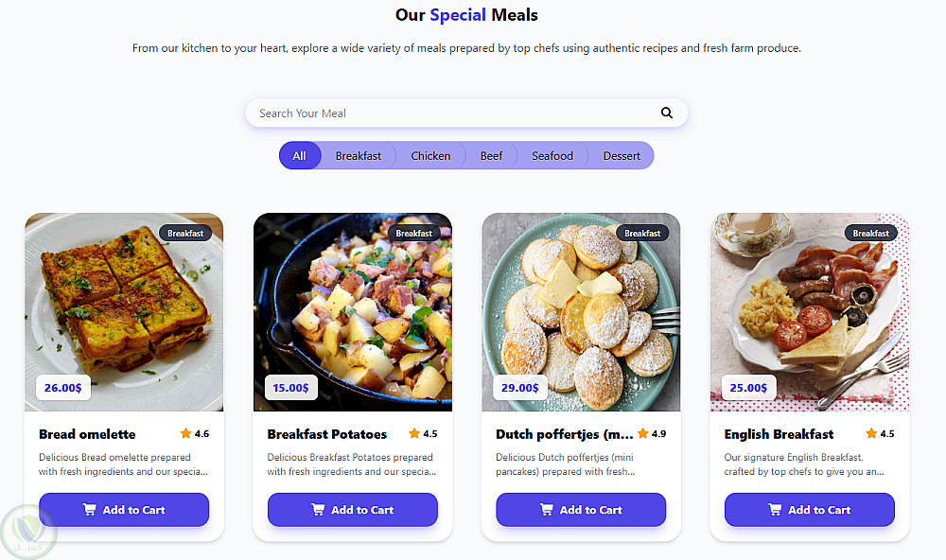946x560 pixels.
Task: Click cart icon in Breakfast Potatoes button
Action: tap(318, 510)
